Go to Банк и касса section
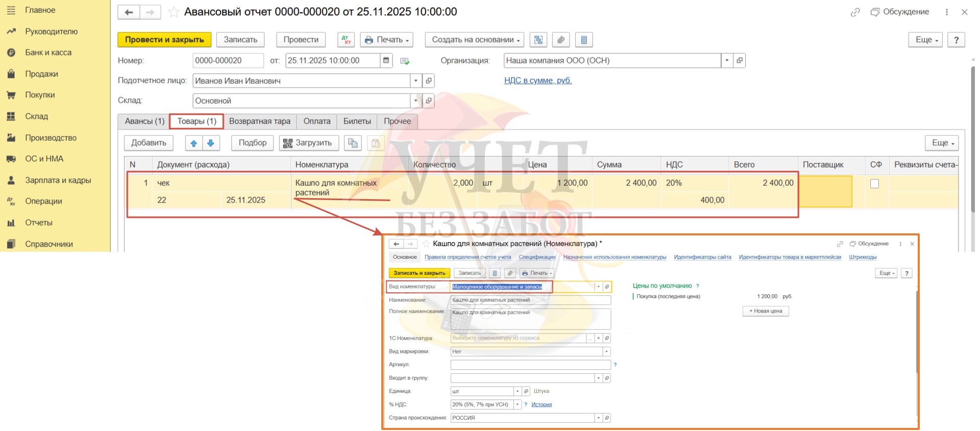980x431 pixels. (x=48, y=53)
